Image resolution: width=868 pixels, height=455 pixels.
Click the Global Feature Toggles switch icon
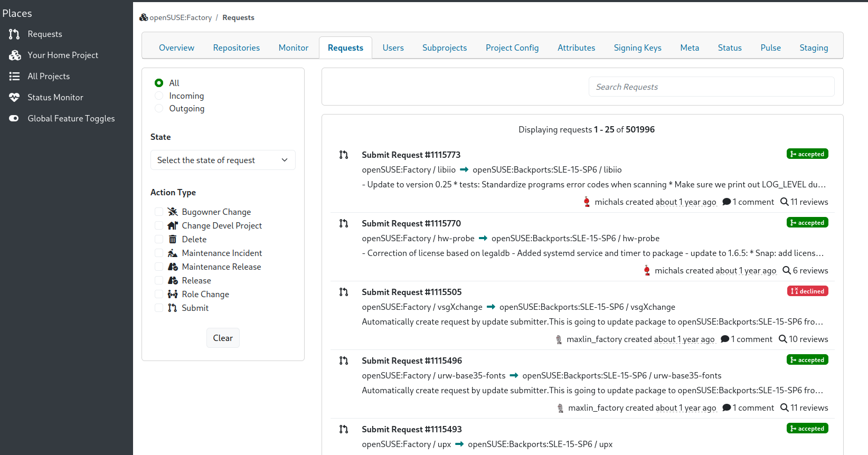[14, 119]
